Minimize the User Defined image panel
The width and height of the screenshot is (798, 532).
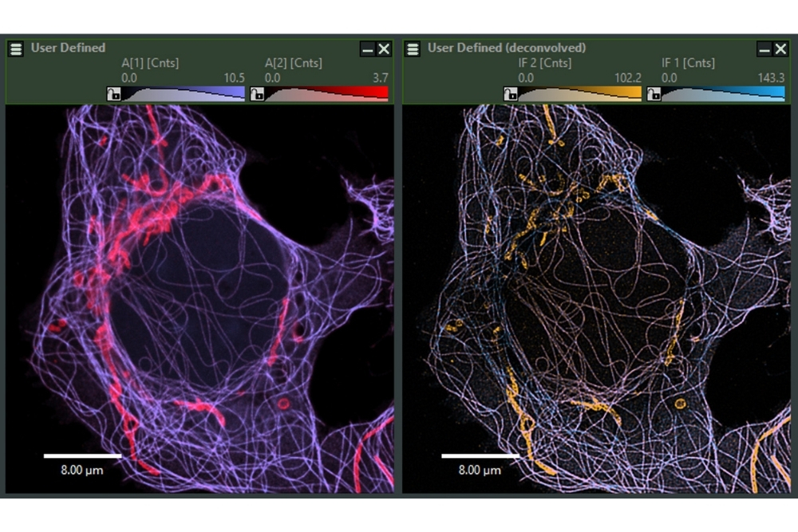click(367, 49)
